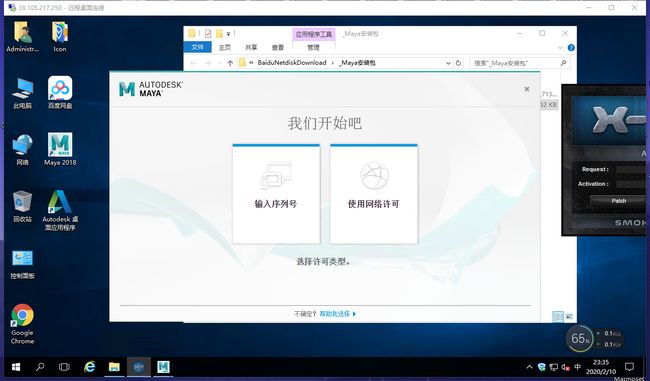Open the notification center icon

click(x=629, y=367)
